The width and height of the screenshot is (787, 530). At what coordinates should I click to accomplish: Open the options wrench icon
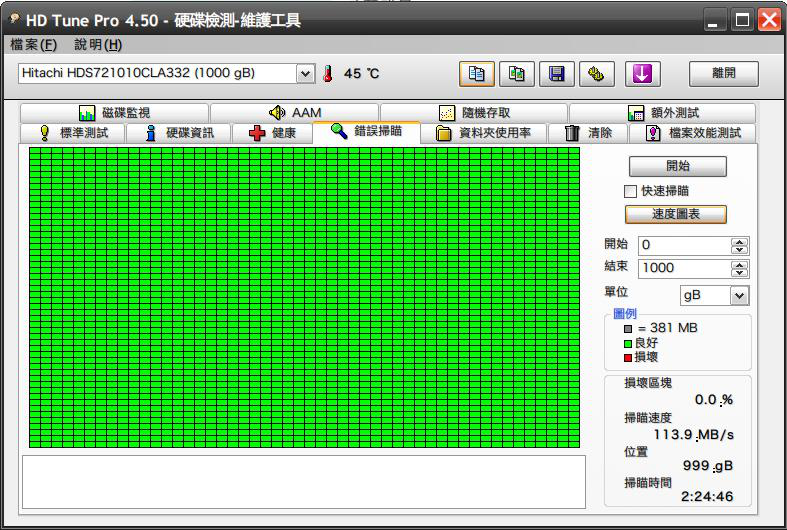point(596,74)
